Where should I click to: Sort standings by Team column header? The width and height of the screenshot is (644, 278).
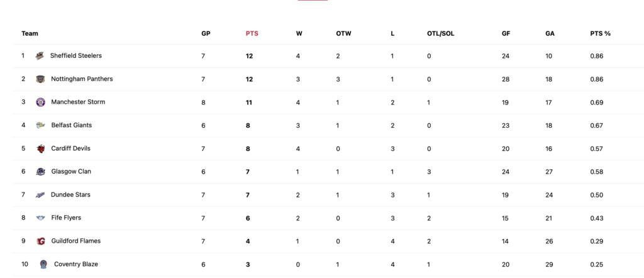point(30,34)
